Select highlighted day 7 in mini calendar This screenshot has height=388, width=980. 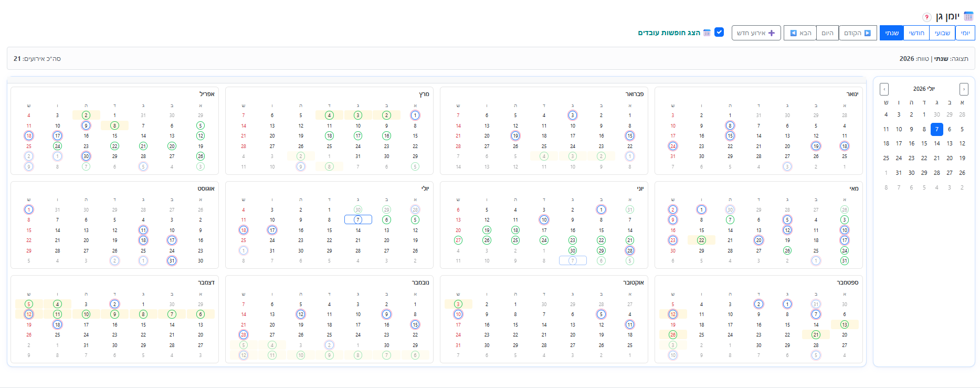click(937, 129)
